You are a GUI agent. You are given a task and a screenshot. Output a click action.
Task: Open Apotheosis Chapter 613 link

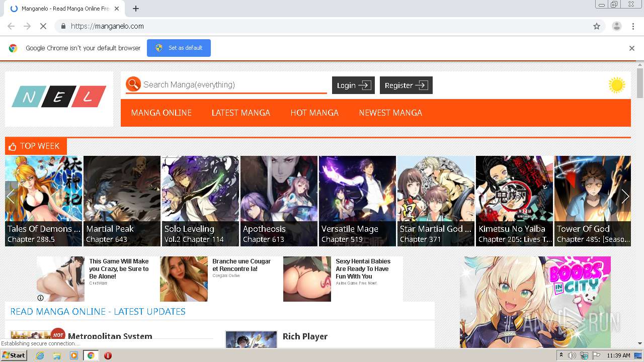coord(264,239)
